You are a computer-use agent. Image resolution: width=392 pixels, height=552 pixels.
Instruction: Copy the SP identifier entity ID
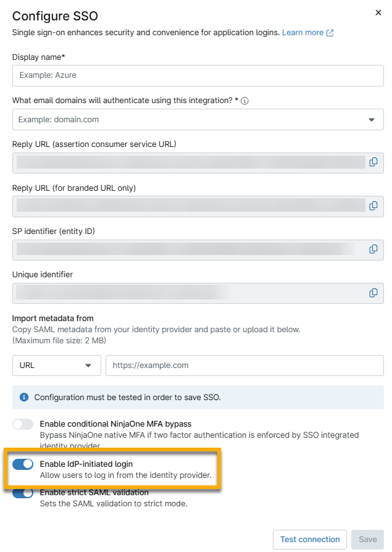(373, 249)
